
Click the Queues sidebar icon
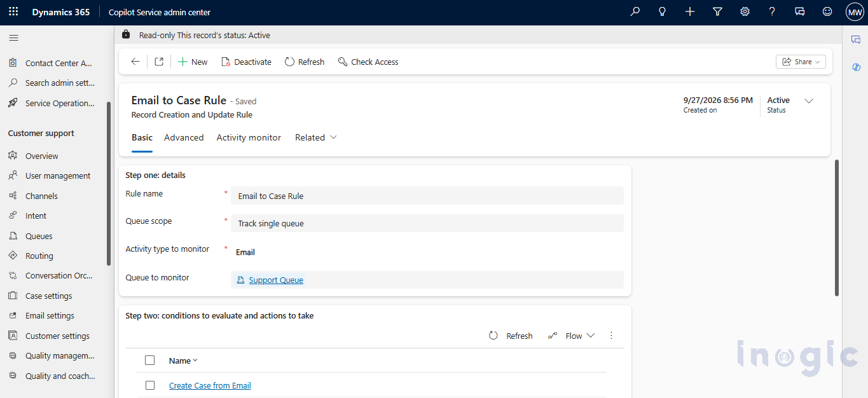click(x=13, y=236)
